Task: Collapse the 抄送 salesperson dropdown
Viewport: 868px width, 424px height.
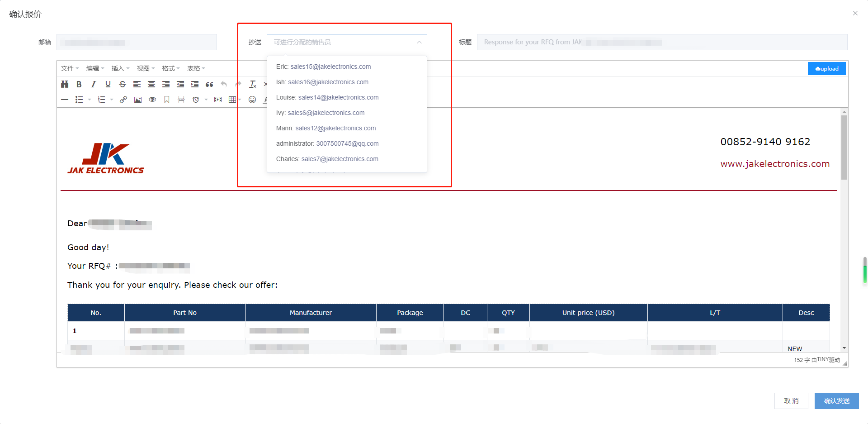Action: [419, 42]
